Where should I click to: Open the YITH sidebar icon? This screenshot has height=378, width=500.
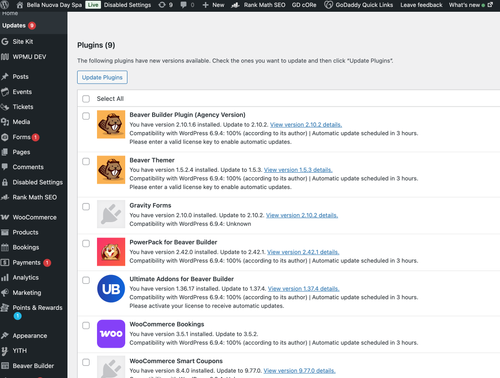[5, 351]
